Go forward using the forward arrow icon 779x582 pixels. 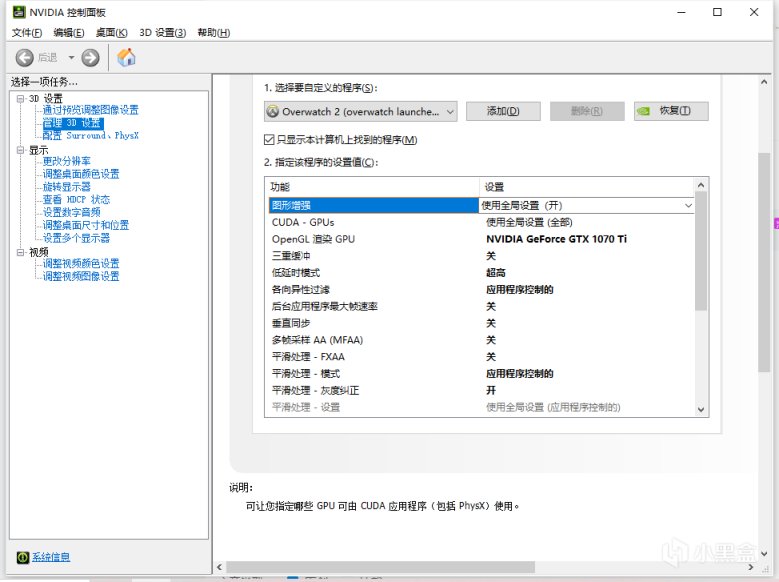pos(90,58)
